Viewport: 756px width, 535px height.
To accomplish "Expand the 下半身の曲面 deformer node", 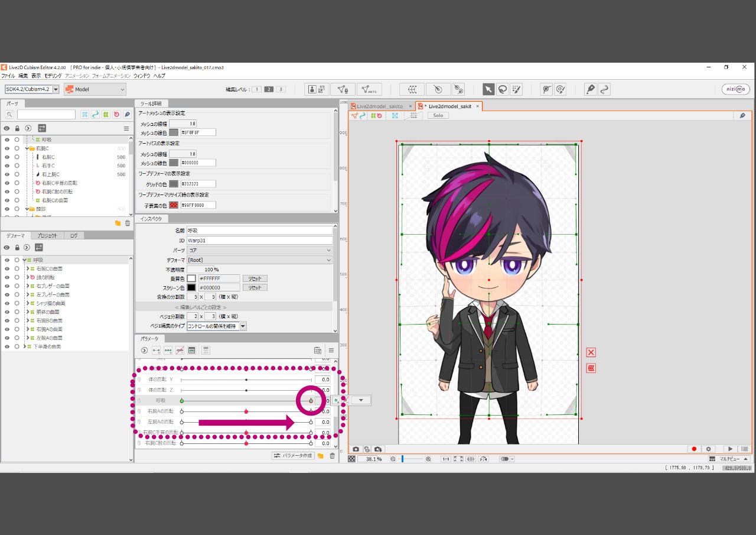I will pyautogui.click(x=24, y=346).
